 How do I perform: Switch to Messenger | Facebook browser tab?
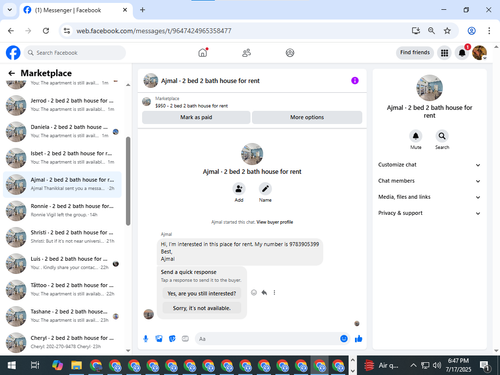76,10
